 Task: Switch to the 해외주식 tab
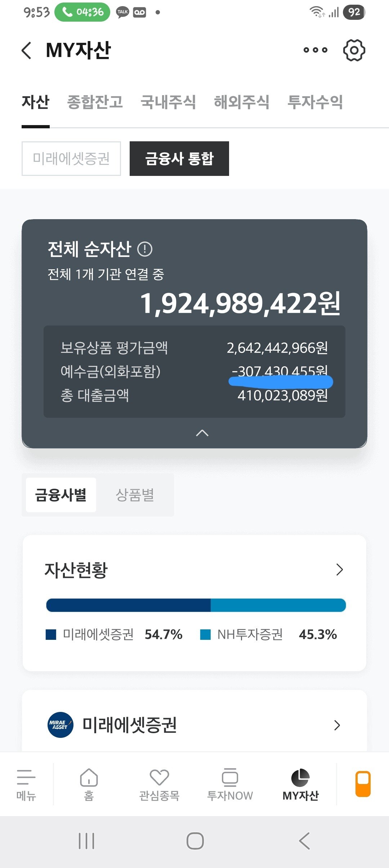pos(241,102)
